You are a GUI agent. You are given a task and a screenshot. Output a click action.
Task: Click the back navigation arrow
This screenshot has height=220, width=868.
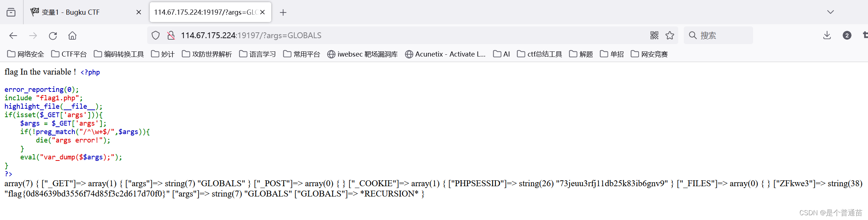click(13, 35)
